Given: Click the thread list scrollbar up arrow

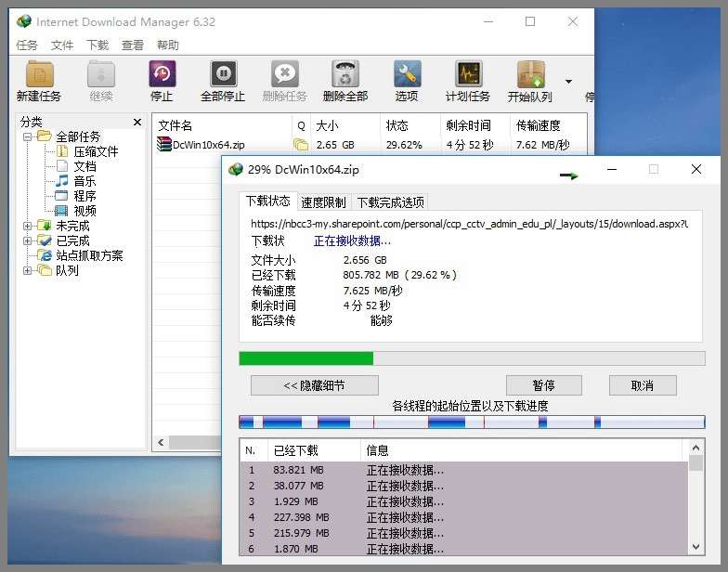Looking at the screenshot, I should tap(696, 448).
